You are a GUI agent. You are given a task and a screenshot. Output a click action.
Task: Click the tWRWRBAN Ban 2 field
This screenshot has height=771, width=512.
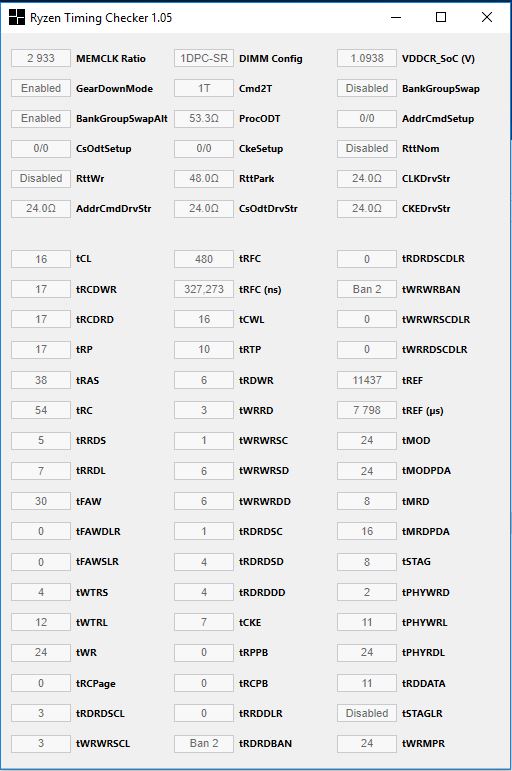pos(366,289)
